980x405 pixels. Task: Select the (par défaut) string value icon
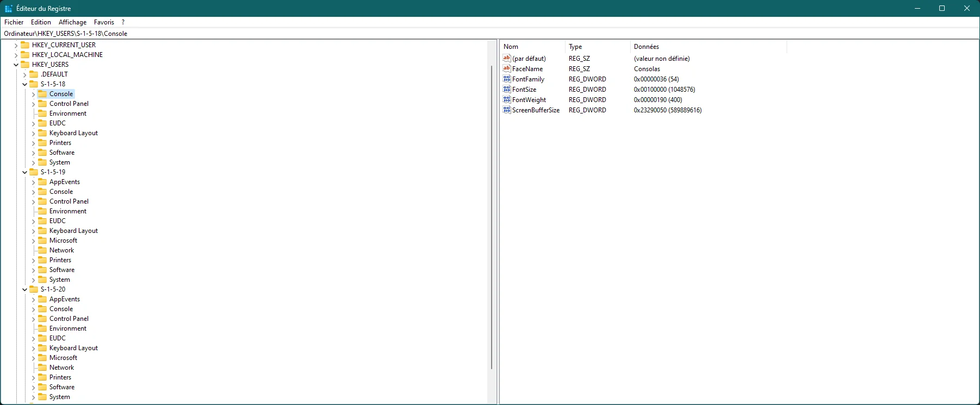click(507, 58)
